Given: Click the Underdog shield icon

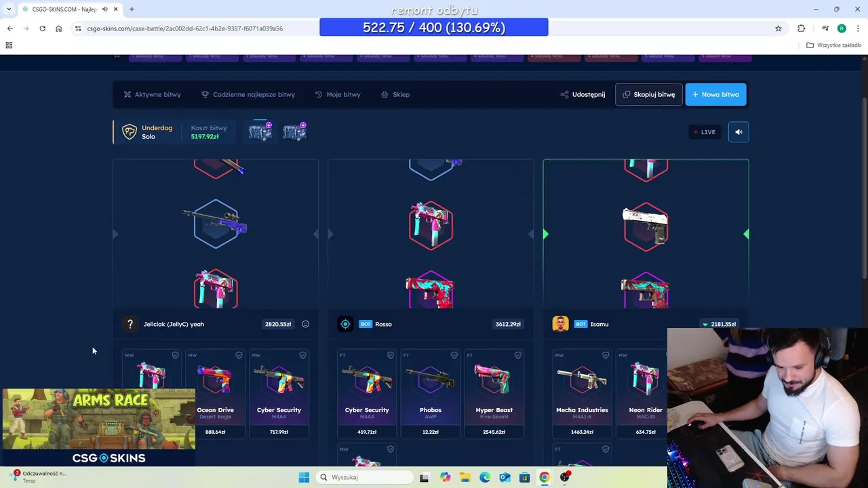Looking at the screenshot, I should point(129,131).
